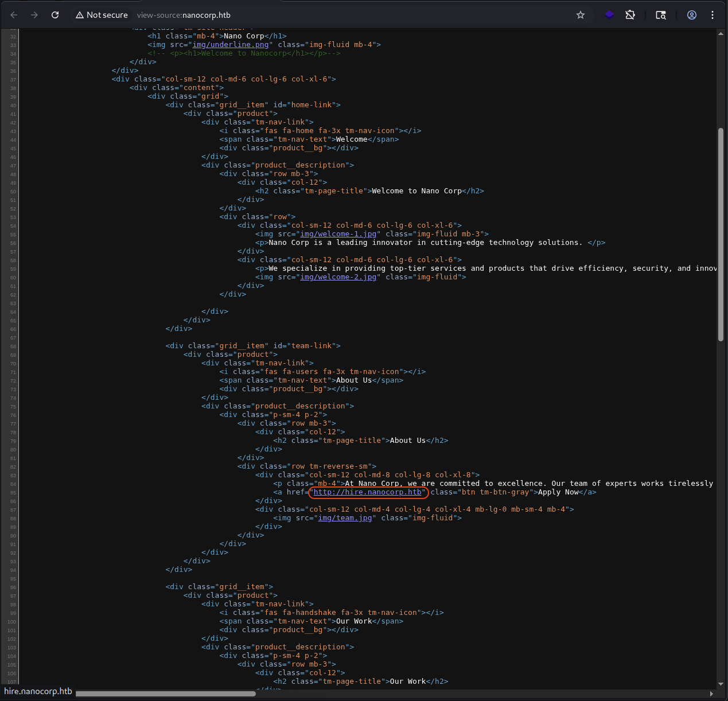Open Chrome's three-dot menu
The image size is (728, 701).
pyautogui.click(x=713, y=15)
